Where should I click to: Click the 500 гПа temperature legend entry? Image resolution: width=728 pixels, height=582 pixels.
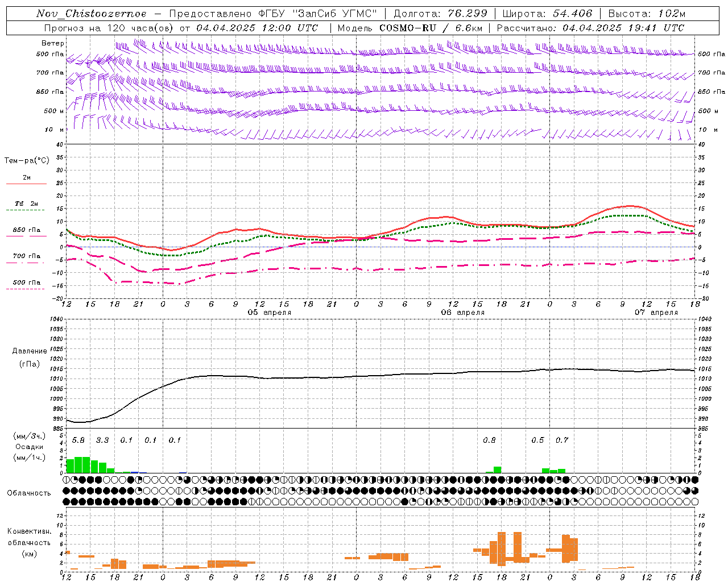click(x=27, y=282)
